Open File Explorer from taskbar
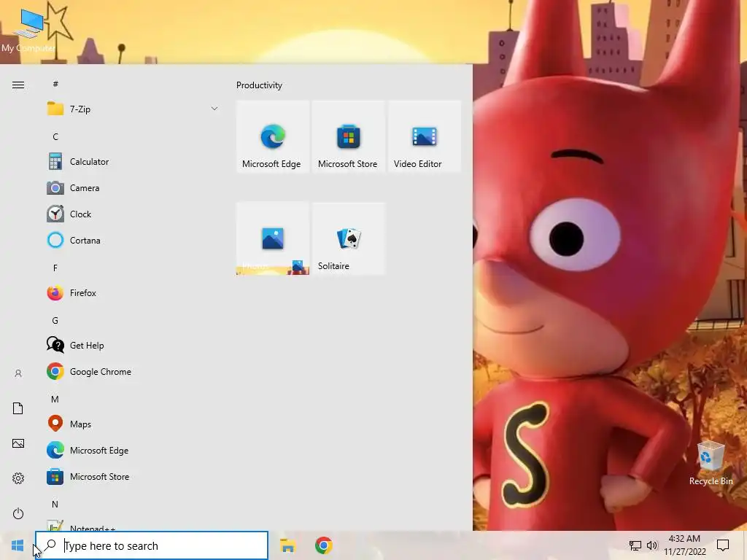The width and height of the screenshot is (747, 560). (287, 545)
